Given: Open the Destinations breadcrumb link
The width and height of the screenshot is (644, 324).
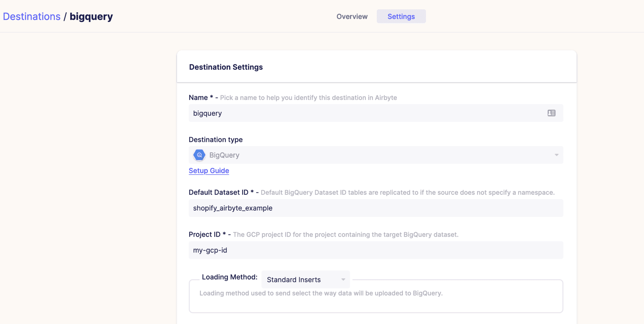Looking at the screenshot, I should click(x=32, y=16).
